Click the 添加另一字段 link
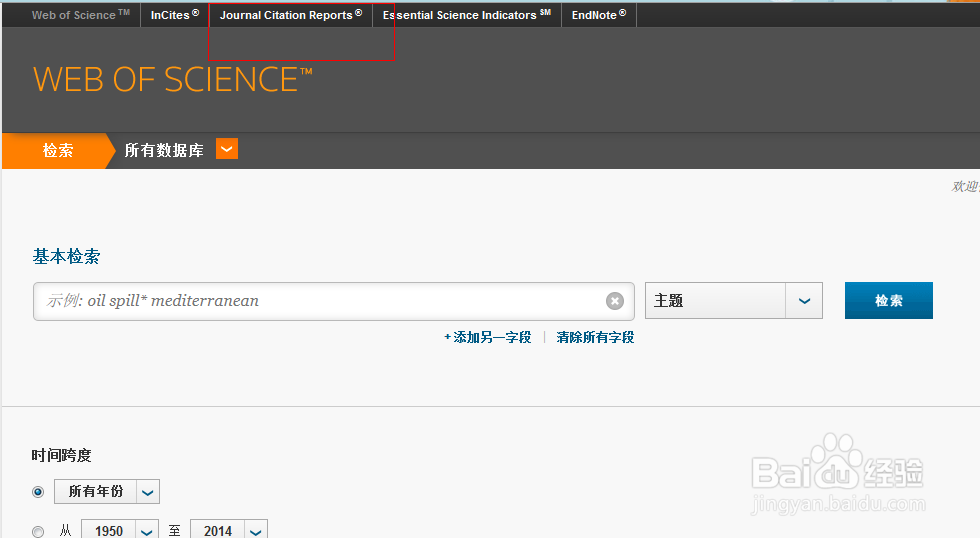The width and height of the screenshot is (980, 538). pos(488,337)
